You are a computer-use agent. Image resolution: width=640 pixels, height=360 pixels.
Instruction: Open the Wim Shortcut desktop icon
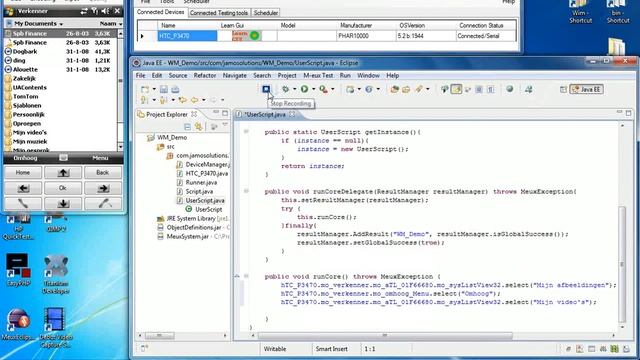pyautogui.click(x=580, y=12)
